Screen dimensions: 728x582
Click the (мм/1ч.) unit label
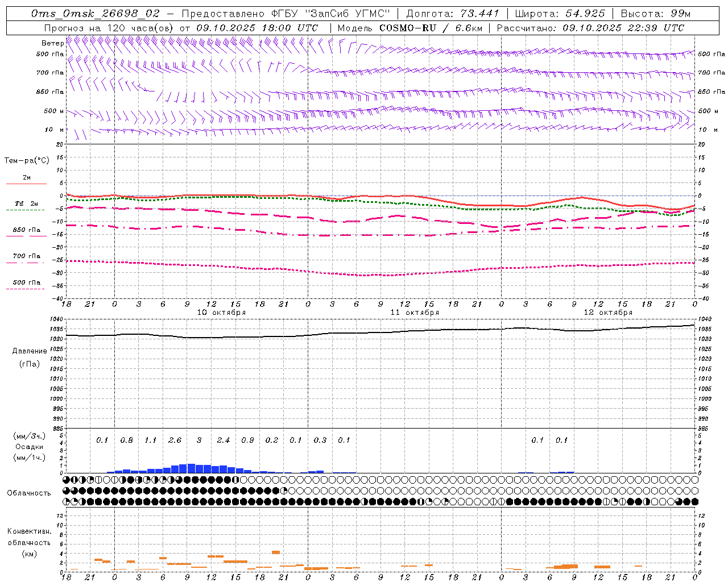coord(30,458)
